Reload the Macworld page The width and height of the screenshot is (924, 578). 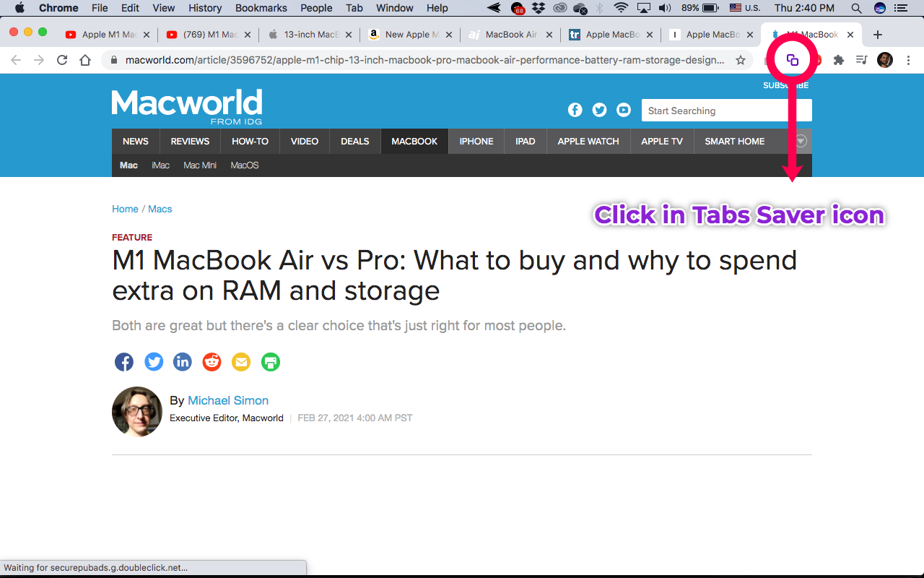62,60
